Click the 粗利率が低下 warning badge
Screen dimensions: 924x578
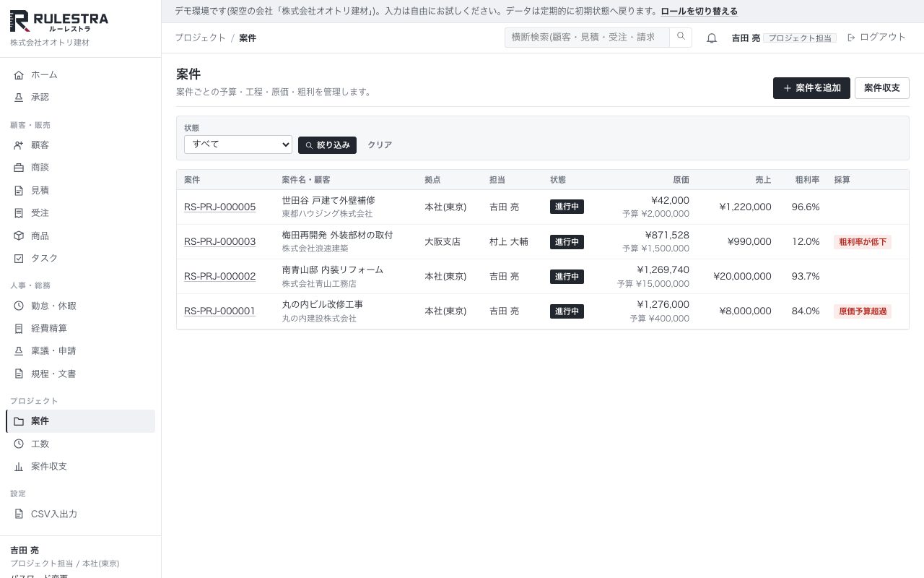coord(863,242)
